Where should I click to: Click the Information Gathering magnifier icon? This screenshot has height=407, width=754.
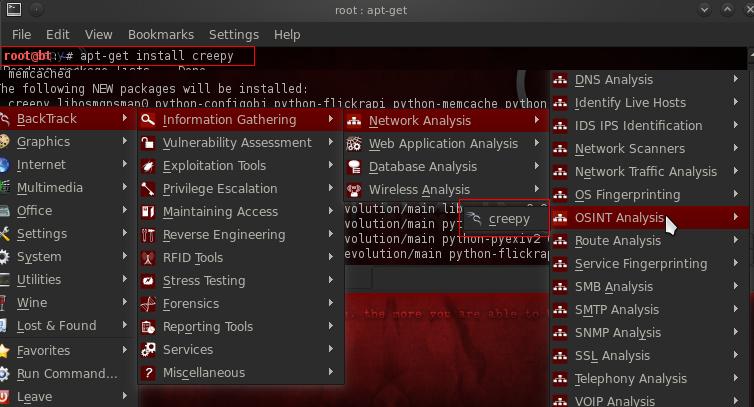149,120
